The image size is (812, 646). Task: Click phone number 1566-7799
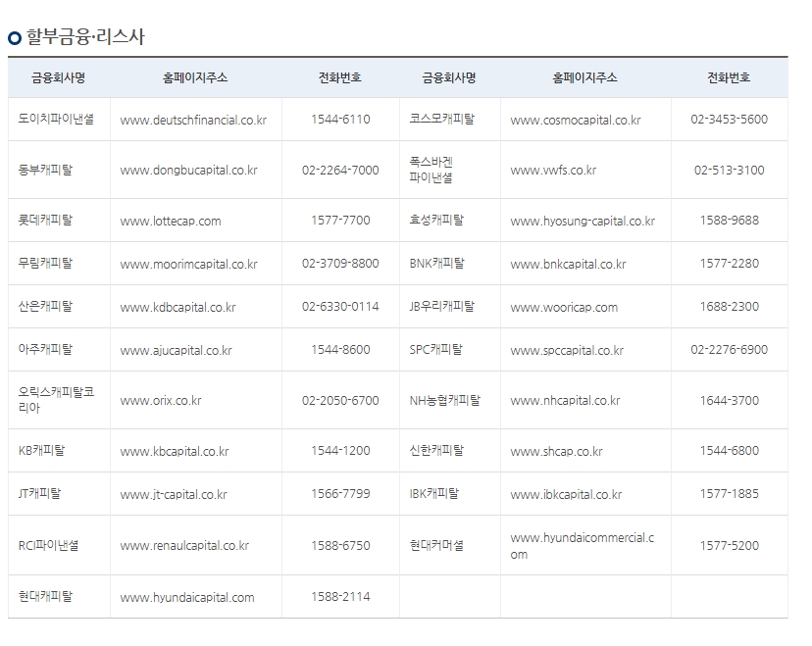tap(340, 493)
